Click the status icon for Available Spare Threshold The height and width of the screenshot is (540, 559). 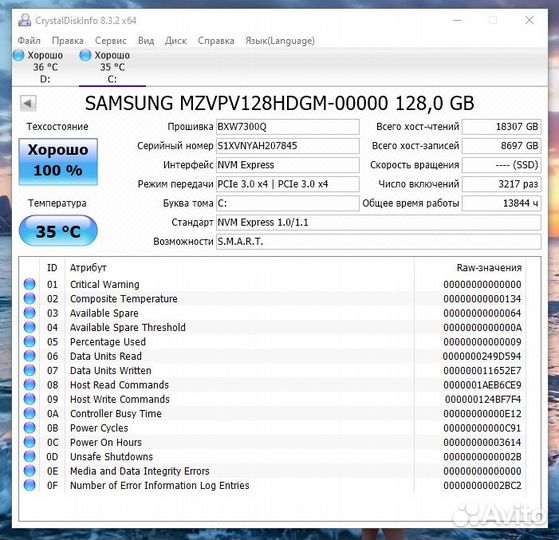pyautogui.click(x=30, y=327)
